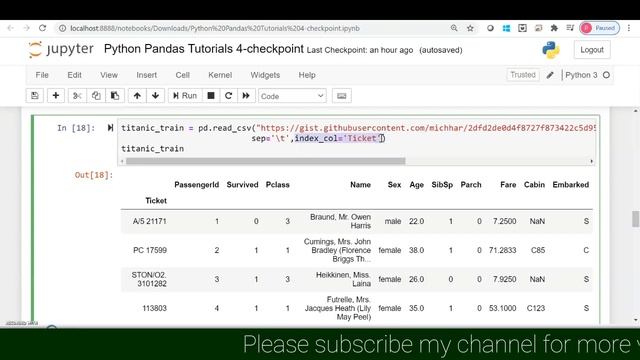
Task: Click the kernel idle indicator circle
Action: click(x=607, y=75)
